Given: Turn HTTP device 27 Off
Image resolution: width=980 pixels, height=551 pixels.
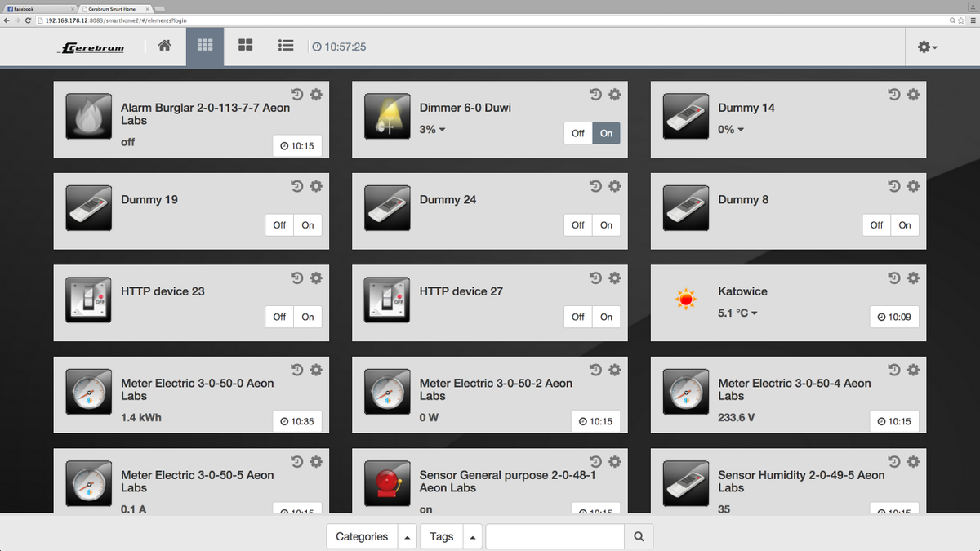Looking at the screenshot, I should [x=578, y=317].
